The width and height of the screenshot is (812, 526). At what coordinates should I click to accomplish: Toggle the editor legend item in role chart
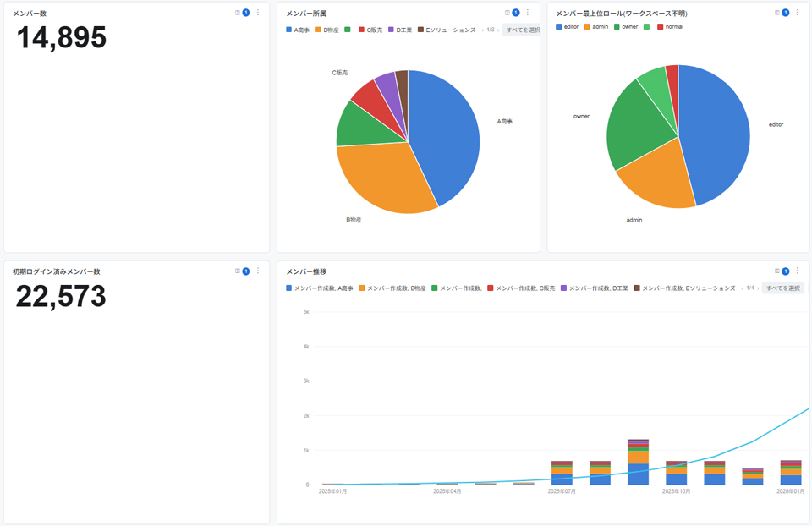click(567, 26)
